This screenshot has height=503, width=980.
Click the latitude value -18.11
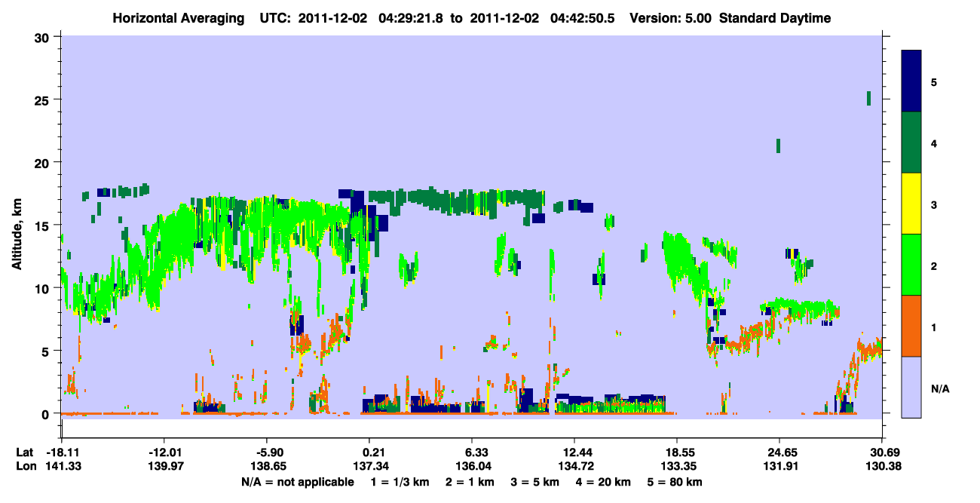(x=63, y=452)
